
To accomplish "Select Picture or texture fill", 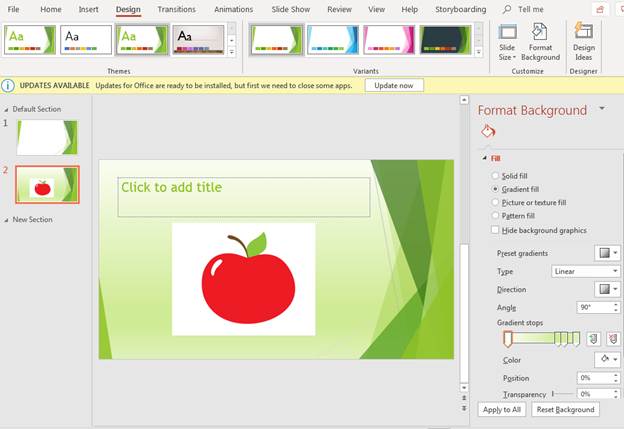I will tap(495, 202).
